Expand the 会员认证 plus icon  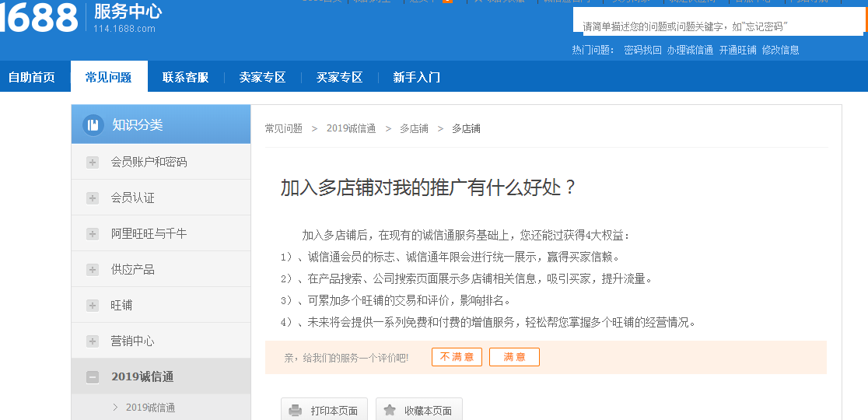click(x=93, y=198)
